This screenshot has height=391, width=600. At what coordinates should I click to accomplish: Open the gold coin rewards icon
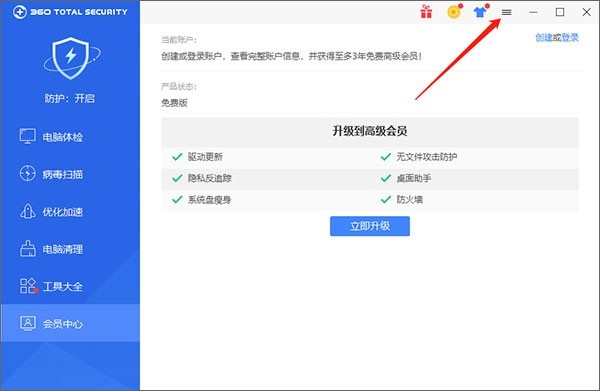pos(454,12)
